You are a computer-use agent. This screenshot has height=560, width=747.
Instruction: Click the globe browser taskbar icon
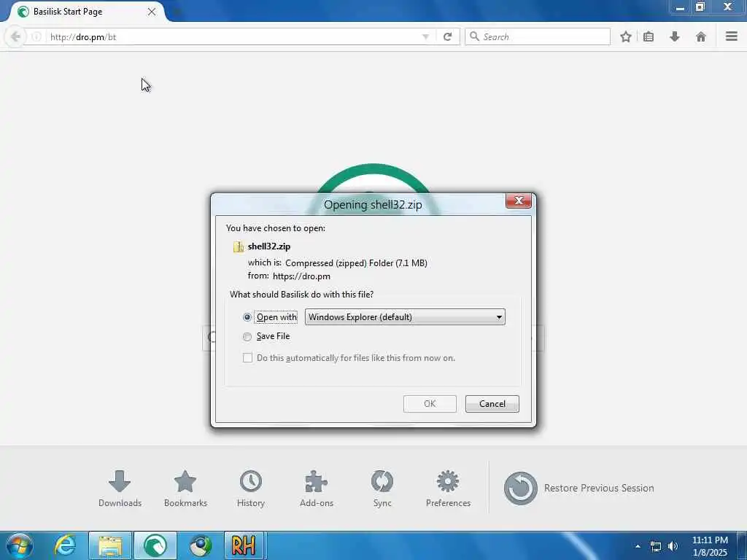point(201,545)
